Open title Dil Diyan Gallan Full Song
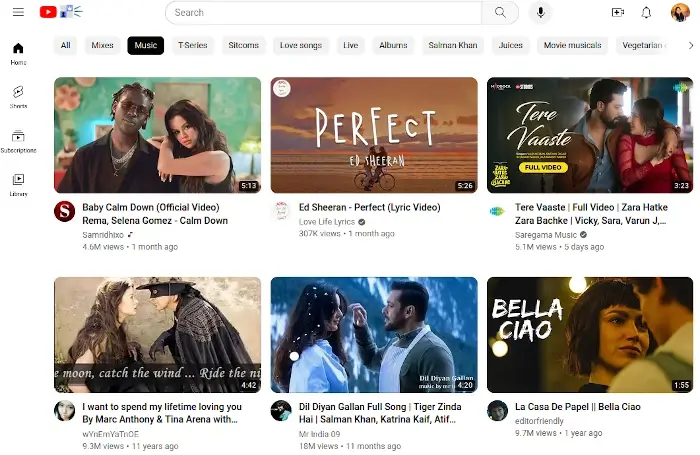This screenshot has width=700, height=455. point(380,413)
